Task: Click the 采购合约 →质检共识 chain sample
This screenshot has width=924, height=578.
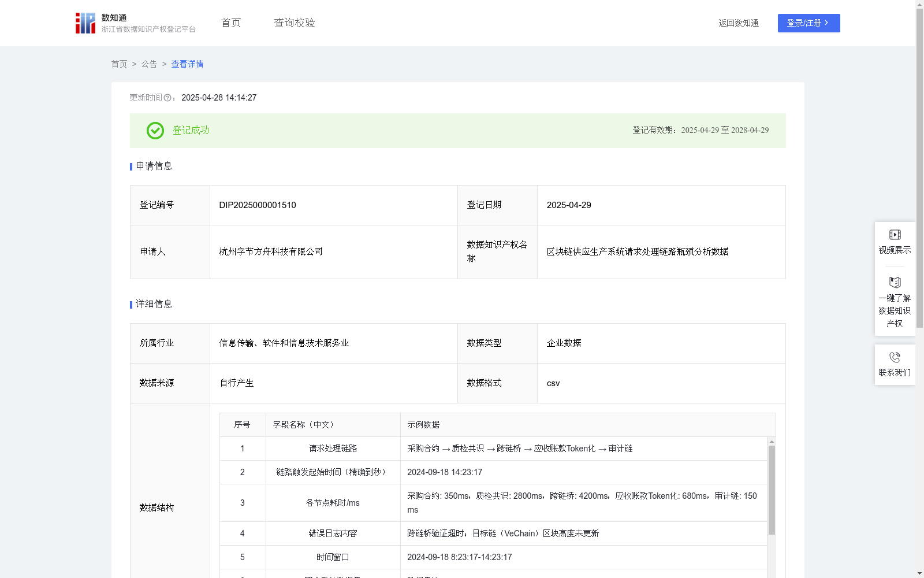Action: [x=520, y=449]
